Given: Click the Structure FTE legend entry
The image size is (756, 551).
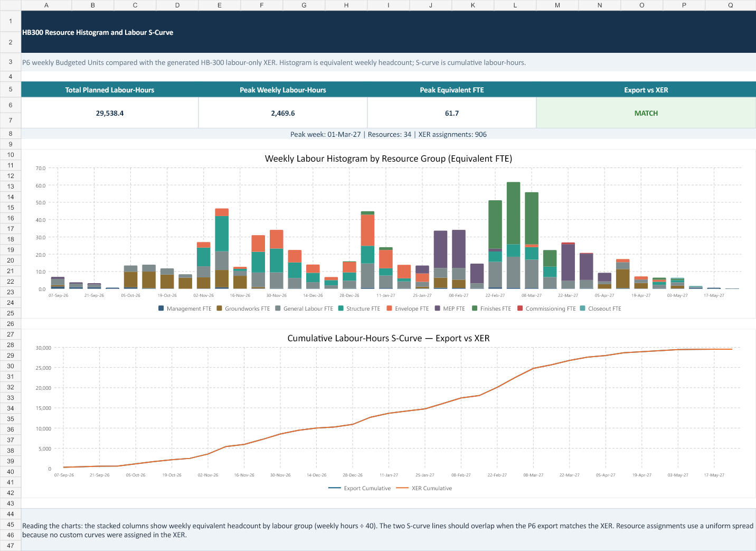Looking at the screenshot, I should (x=359, y=309).
